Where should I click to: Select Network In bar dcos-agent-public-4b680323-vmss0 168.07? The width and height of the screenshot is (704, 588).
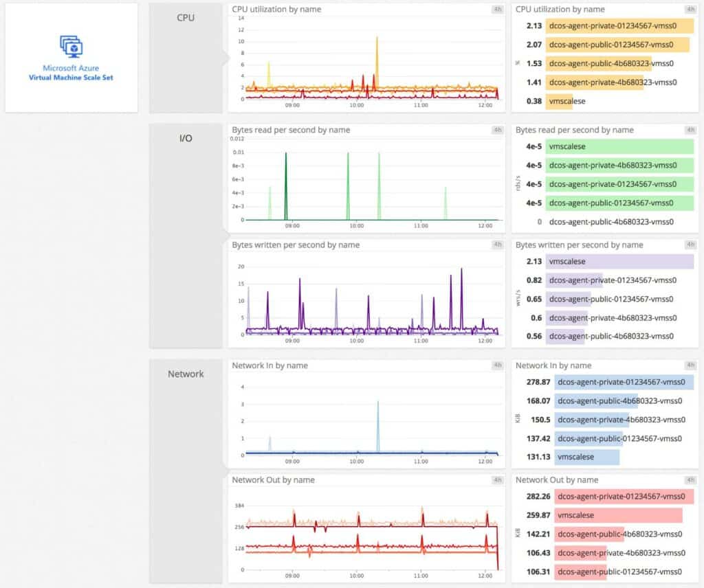[596, 400]
